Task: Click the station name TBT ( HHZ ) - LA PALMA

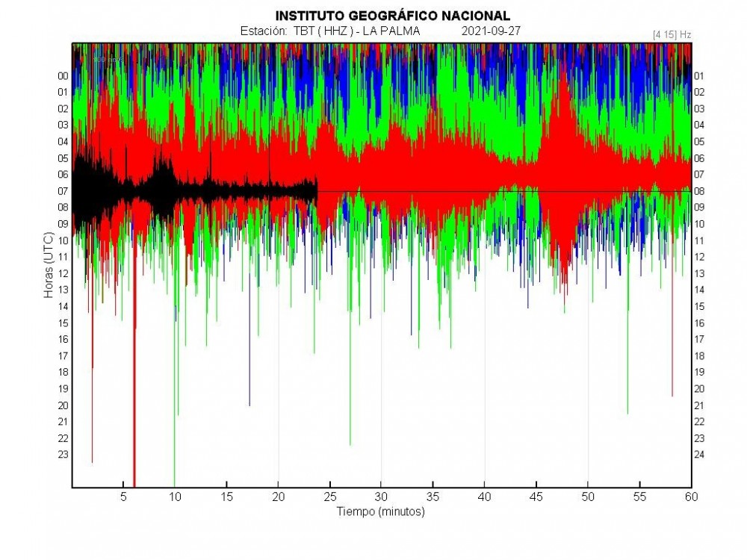Action: [357, 31]
